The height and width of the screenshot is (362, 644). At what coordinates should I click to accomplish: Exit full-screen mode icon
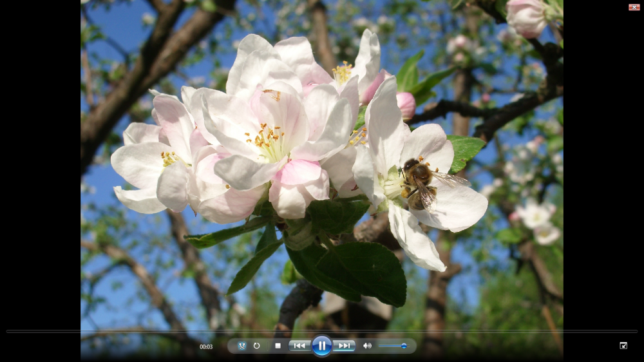(x=623, y=345)
